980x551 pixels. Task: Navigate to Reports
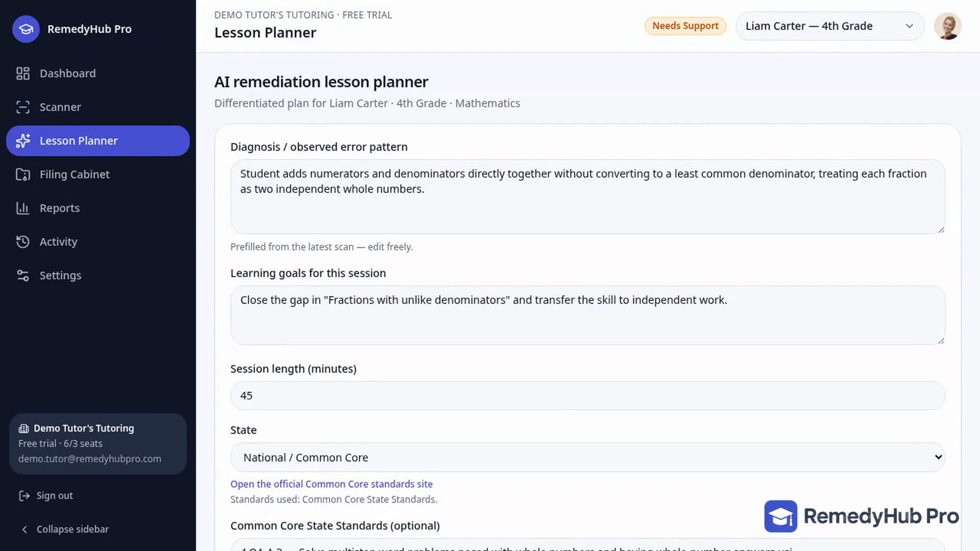(60, 208)
